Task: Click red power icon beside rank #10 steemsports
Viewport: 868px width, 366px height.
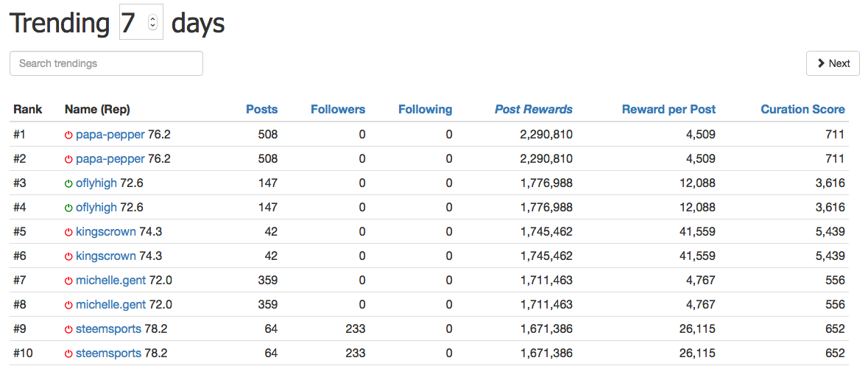Action: click(x=69, y=353)
